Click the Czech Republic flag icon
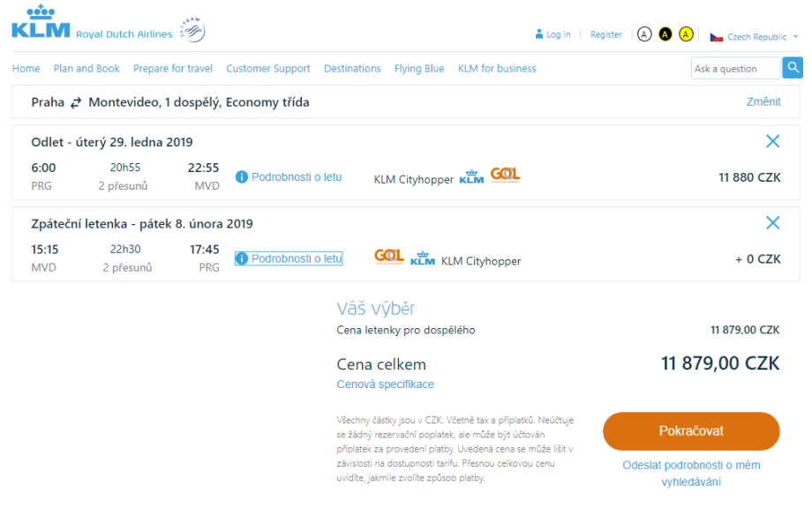Screen dimensions: 812x509 tap(717, 37)
